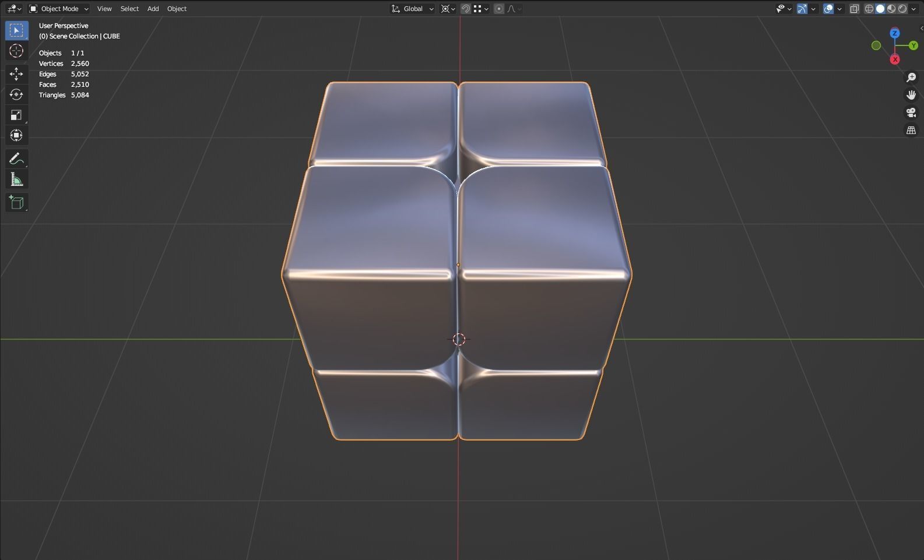
Task: Switch to rendered viewport shading
Action: click(902, 9)
